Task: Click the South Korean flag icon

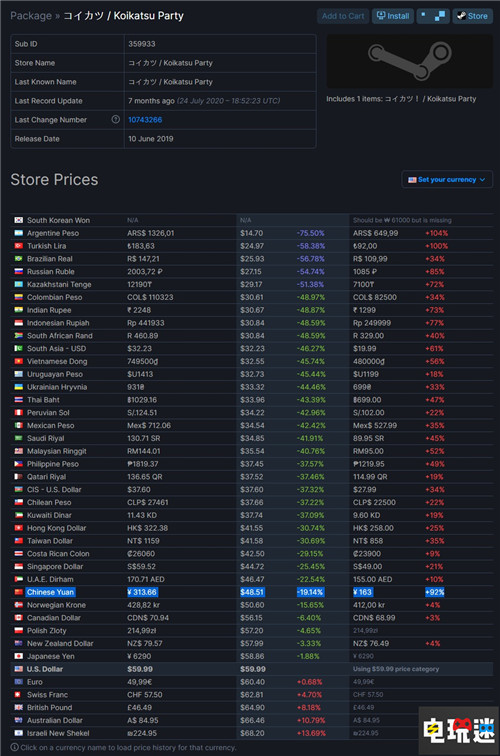Action: pos(18,220)
